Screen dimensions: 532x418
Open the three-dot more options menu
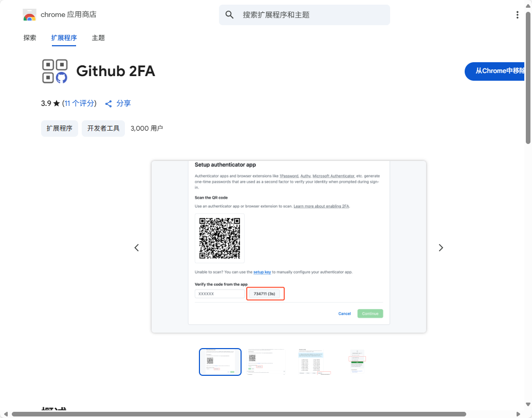[517, 15]
